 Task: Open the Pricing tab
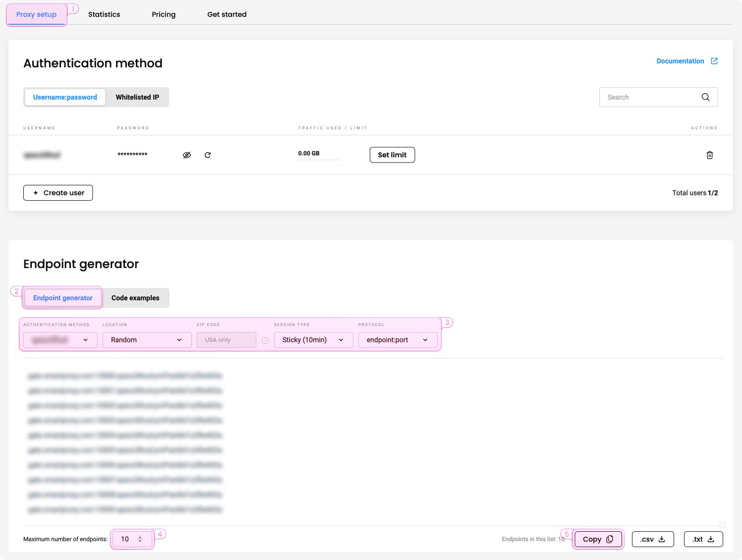pyautogui.click(x=164, y=14)
